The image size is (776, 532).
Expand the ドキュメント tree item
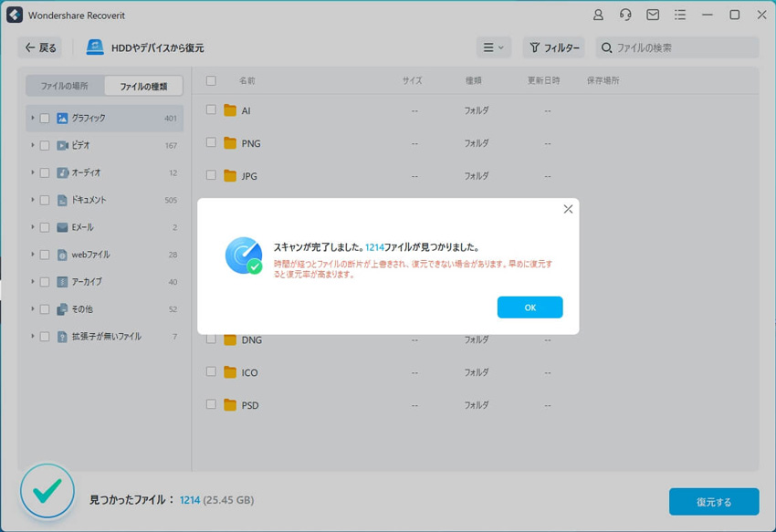[33, 200]
